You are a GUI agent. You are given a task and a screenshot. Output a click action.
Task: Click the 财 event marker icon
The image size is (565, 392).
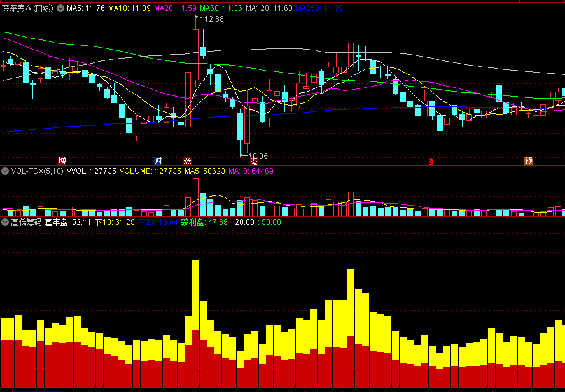click(x=158, y=161)
